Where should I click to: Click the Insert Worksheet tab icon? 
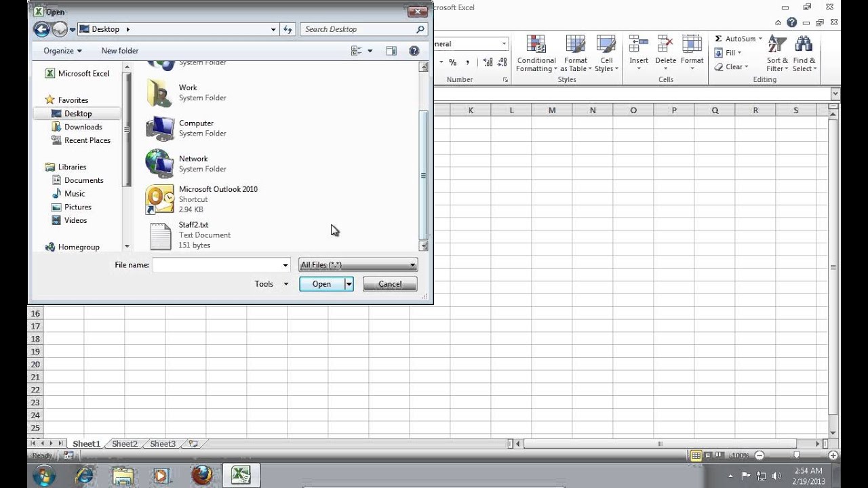tap(193, 444)
